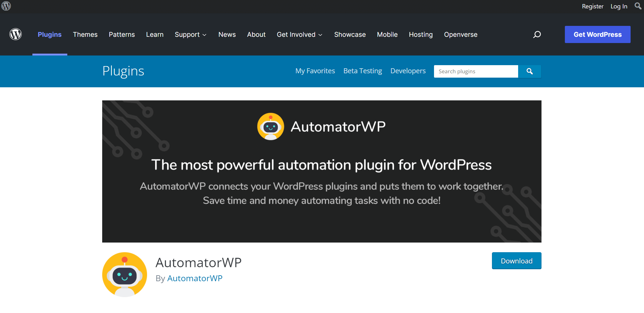Expand the Support dropdown menu
This screenshot has width=644, height=313.
191,34
